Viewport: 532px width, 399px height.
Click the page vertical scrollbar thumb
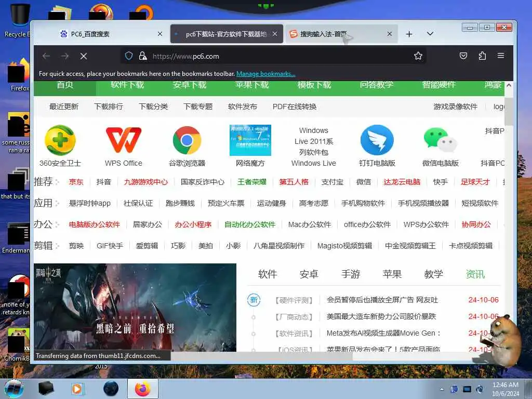click(x=509, y=112)
